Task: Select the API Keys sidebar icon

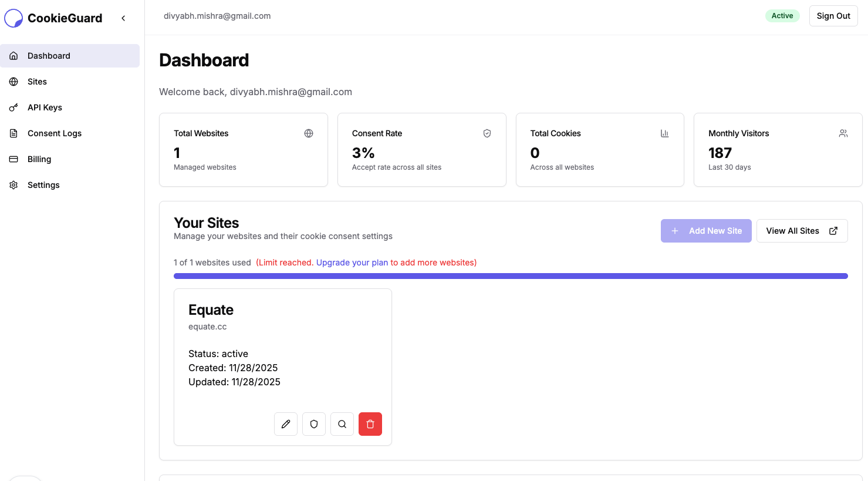Action: point(13,107)
